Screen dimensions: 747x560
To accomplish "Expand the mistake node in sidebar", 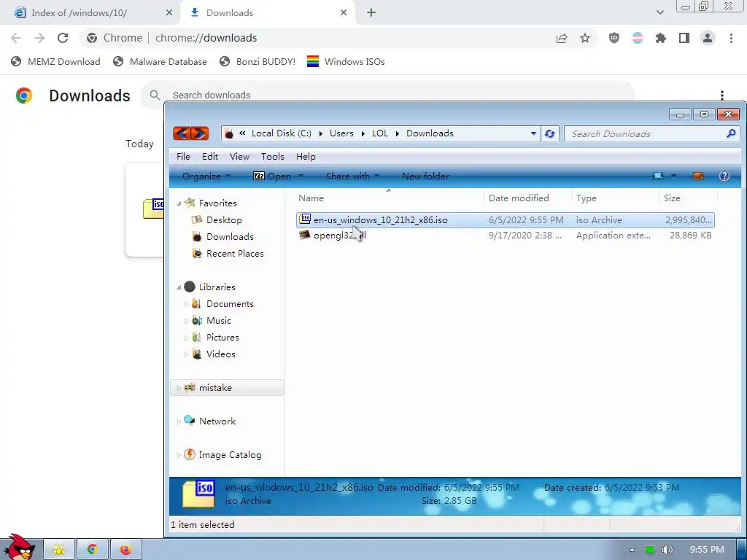I will [179, 388].
